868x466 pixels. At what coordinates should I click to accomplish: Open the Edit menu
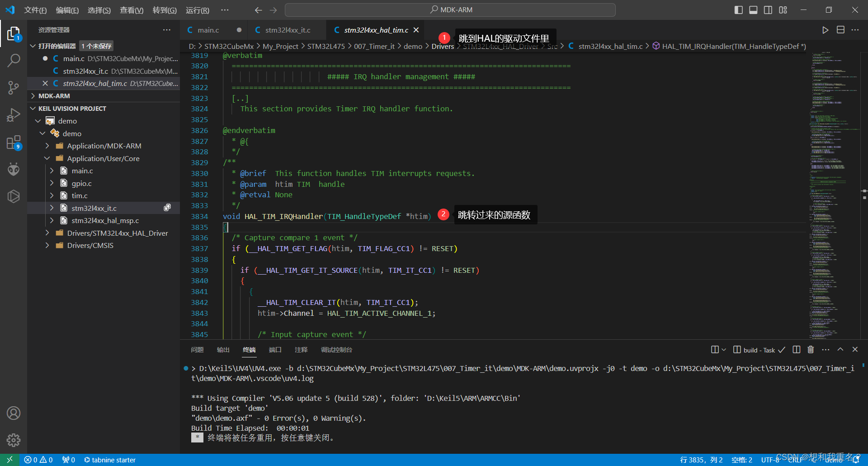tap(67, 10)
